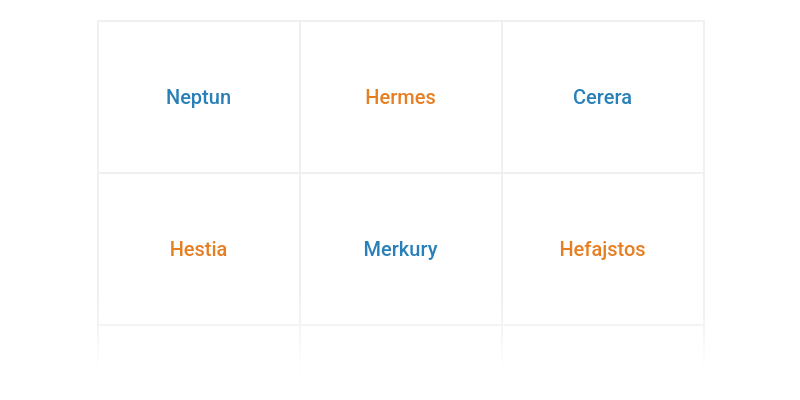Click the Hefajstos link

pyautogui.click(x=602, y=249)
